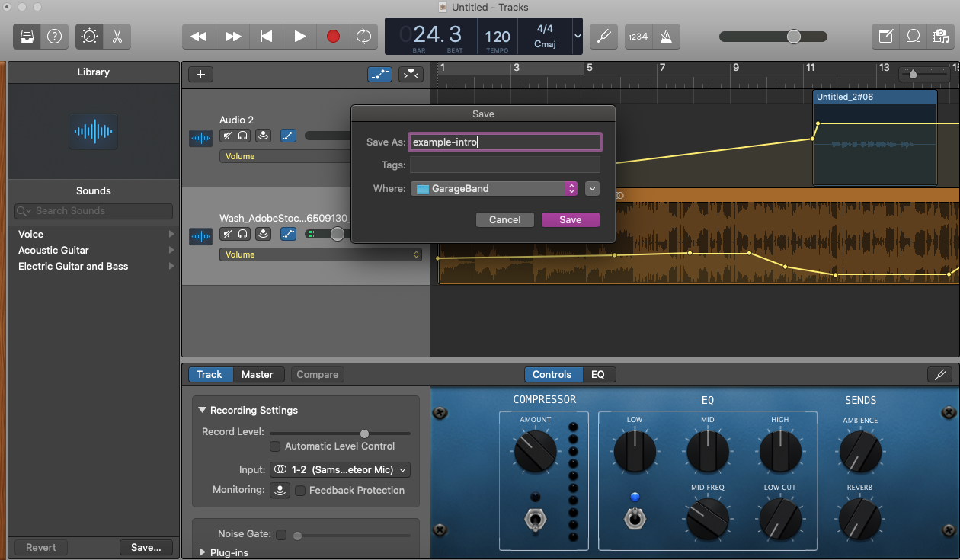Expand the Plug-ins section
The width and height of the screenshot is (960, 560).
[203, 552]
